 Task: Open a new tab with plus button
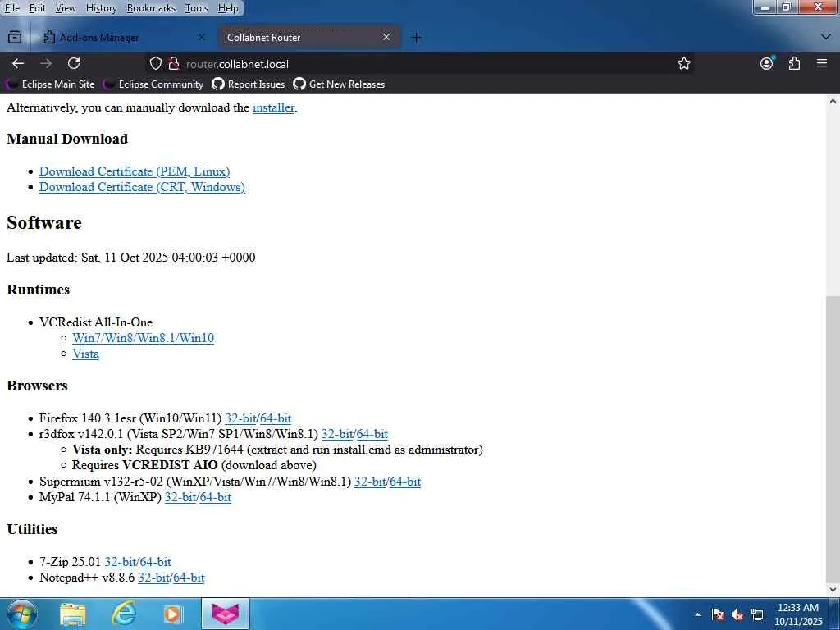tap(416, 38)
